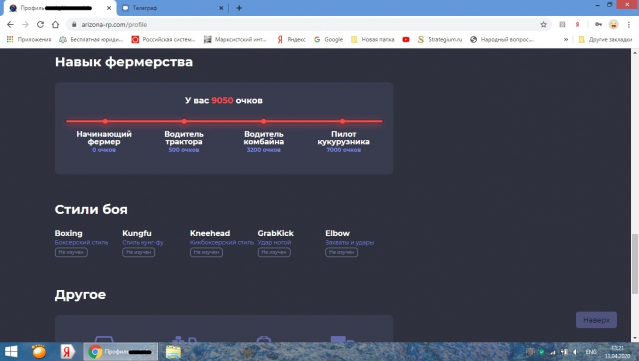This screenshot has height=361, width=639.
Task: Open the saved passwords key icon
Action: coord(598,24)
